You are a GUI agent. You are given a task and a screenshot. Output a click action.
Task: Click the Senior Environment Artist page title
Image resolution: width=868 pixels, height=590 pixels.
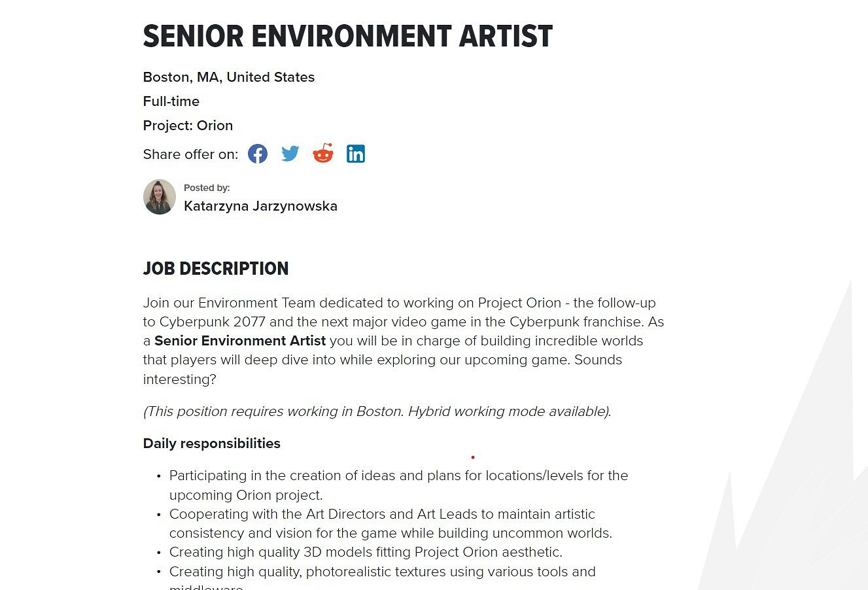pyautogui.click(x=347, y=37)
